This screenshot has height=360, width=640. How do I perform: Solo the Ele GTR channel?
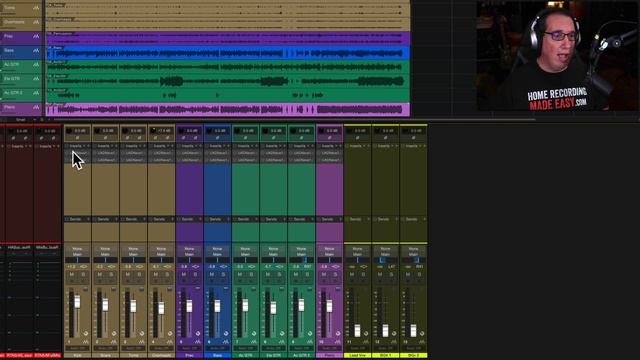click(x=279, y=275)
